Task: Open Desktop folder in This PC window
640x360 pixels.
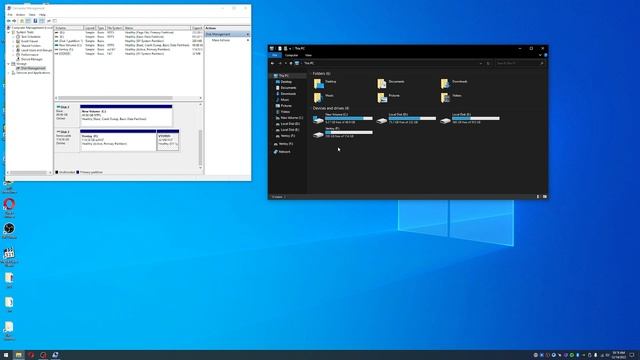Action: pyautogui.click(x=324, y=83)
